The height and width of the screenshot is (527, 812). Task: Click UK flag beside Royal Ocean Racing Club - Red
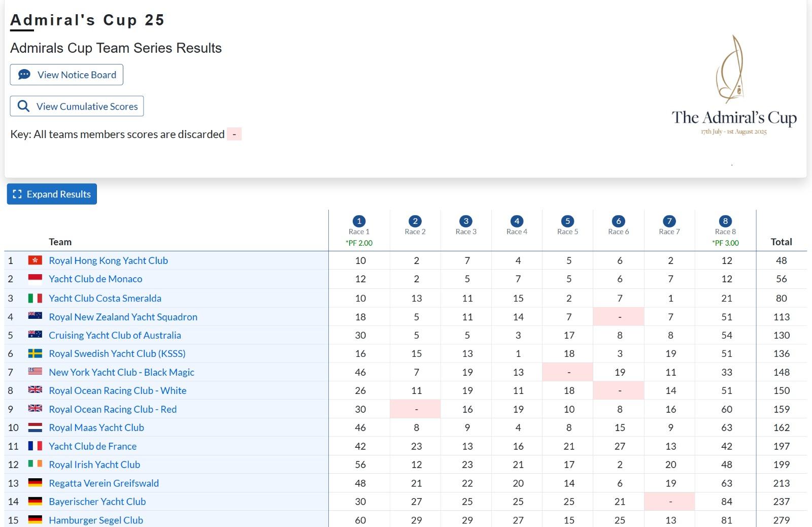pyautogui.click(x=35, y=408)
